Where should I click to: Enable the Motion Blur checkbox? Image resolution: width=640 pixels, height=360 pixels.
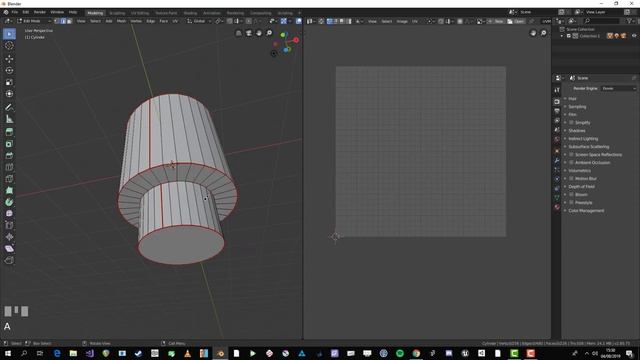point(571,178)
